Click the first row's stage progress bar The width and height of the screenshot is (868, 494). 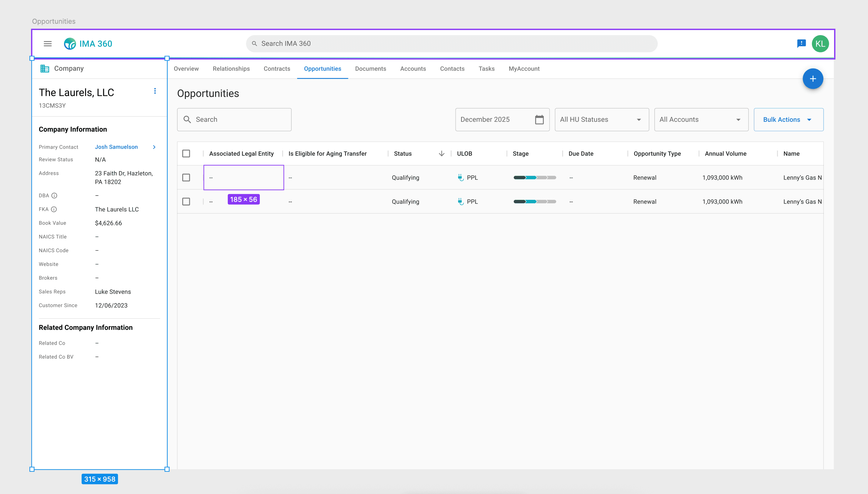(x=535, y=177)
